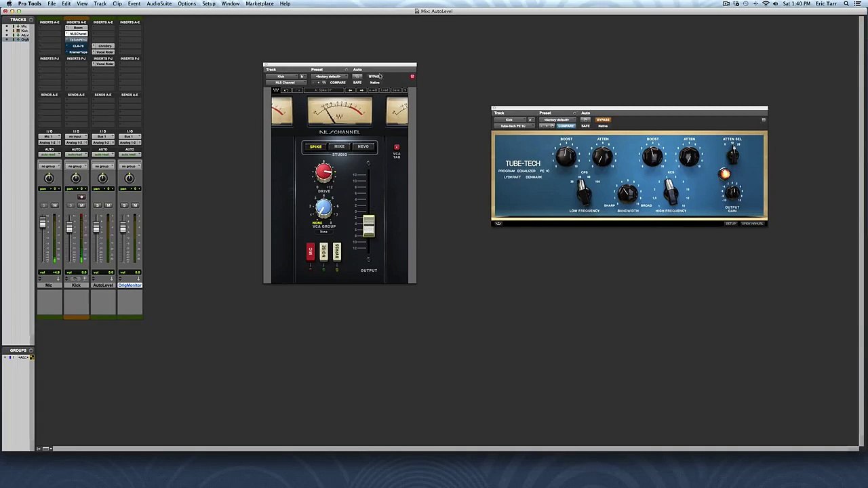868x488 pixels.
Task: Click low frequency ATTEN knob on Tube-Tech
Action: click(x=602, y=157)
